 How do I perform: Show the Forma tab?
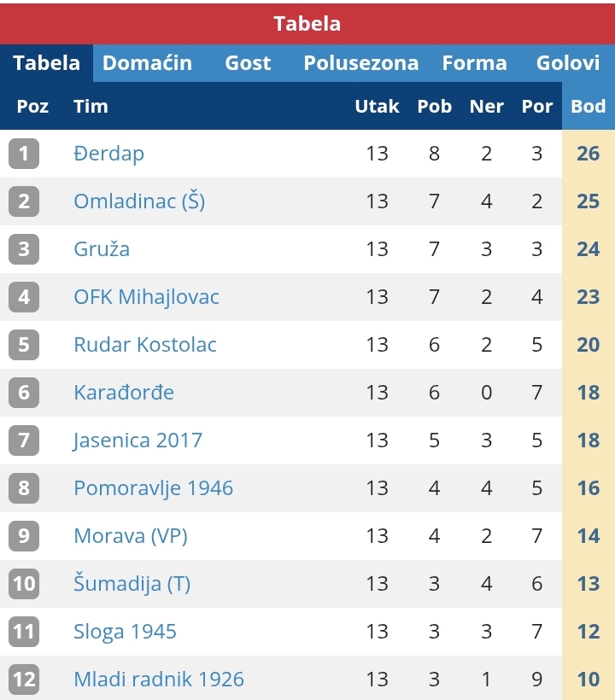[x=474, y=63]
